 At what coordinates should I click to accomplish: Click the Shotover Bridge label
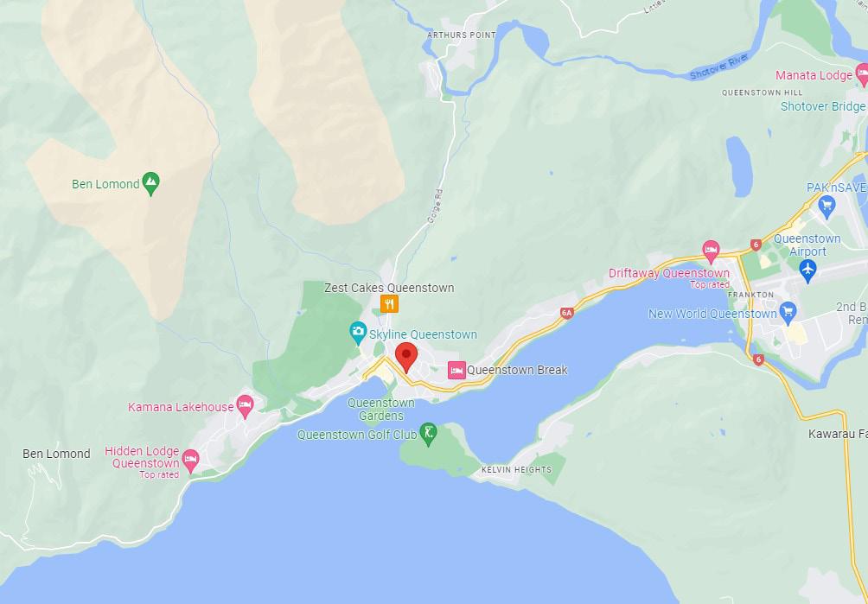coord(823,106)
